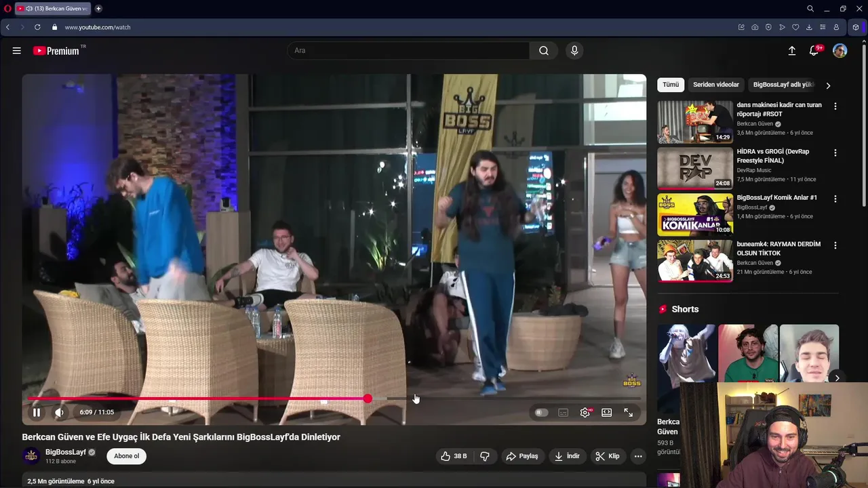Share the video with Paylaş

(x=522, y=456)
